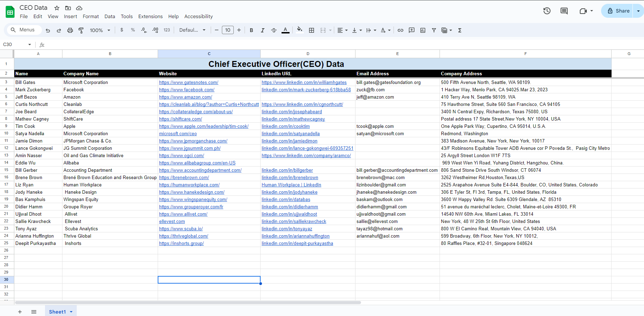Toggle strikethrough formatting
644x316 pixels.
[274, 30]
